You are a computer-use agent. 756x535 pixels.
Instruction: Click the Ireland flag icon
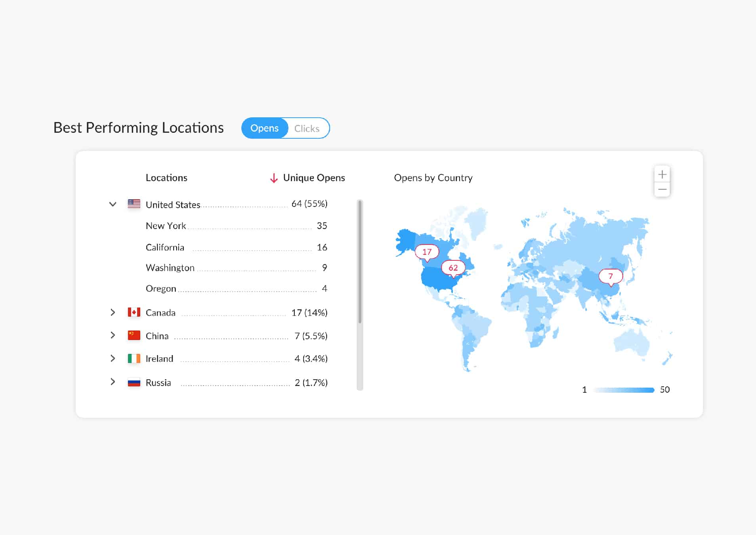point(134,358)
